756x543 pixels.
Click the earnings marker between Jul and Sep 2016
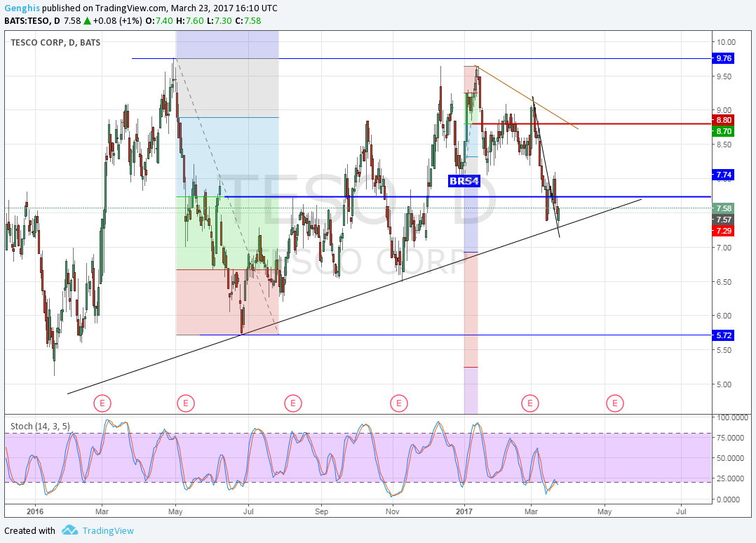tap(292, 403)
